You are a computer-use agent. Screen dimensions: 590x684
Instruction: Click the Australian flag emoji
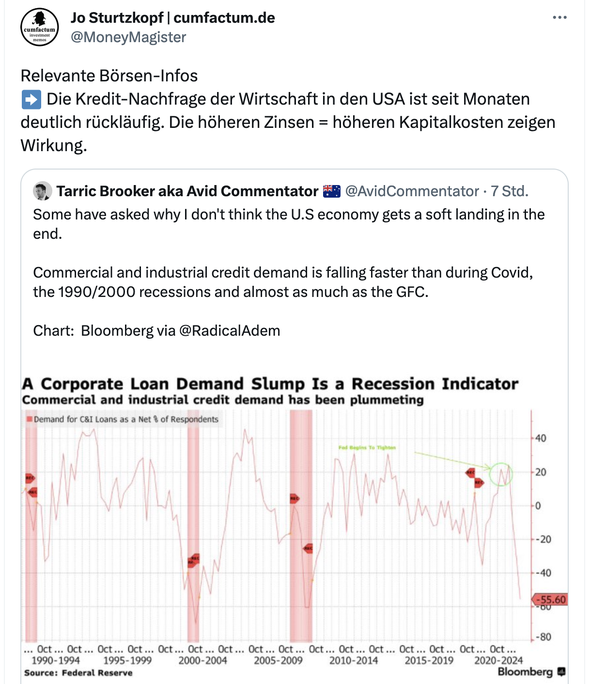pos(331,191)
